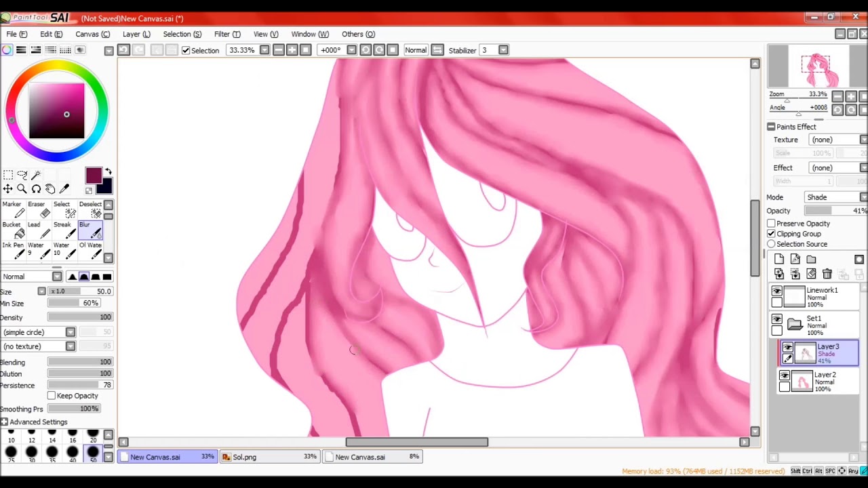Screen dimensions: 868x488
Task: Swap foreground and background colors
Action: coord(108,172)
